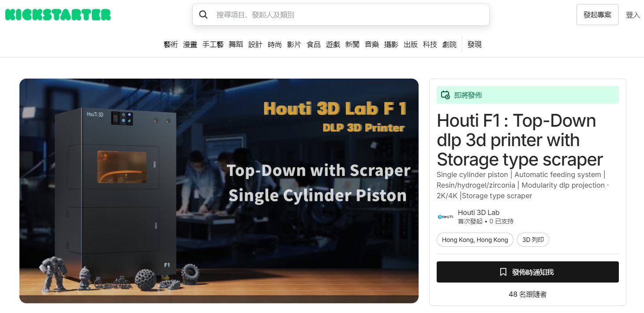Open the 攝影 category

391,44
